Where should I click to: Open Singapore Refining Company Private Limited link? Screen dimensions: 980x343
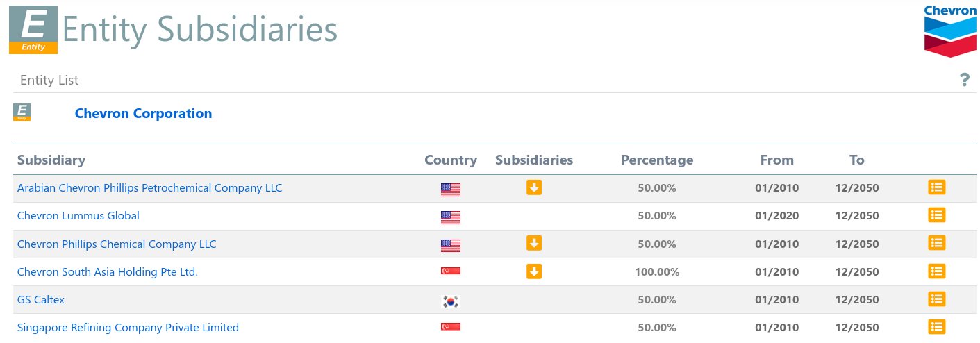tap(128, 328)
